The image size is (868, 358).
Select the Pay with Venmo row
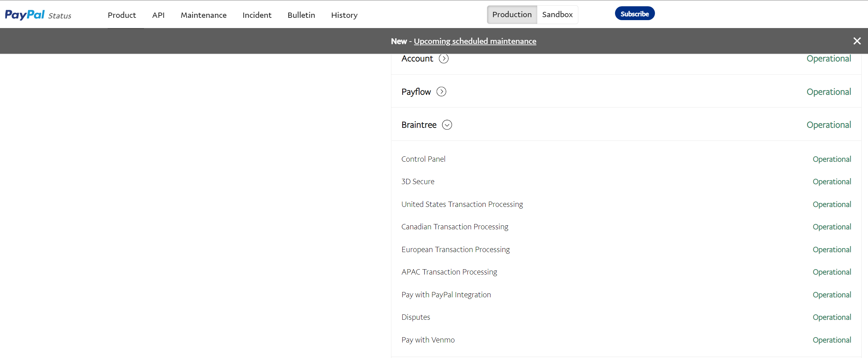[x=626, y=340]
